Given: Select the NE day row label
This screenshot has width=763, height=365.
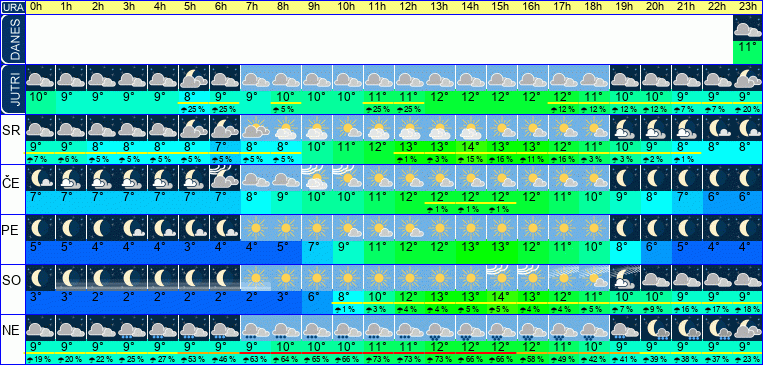Looking at the screenshot, I should coord(13,331).
